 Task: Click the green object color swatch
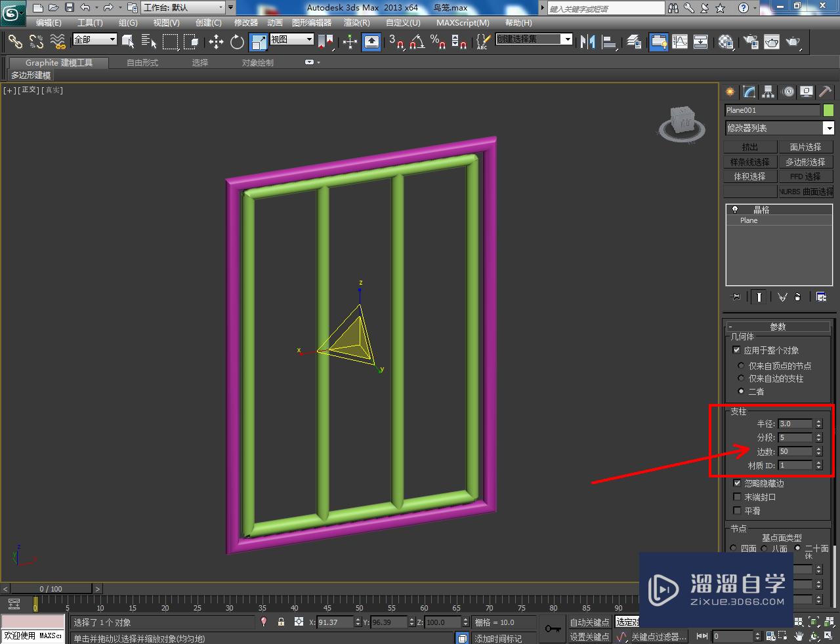tap(829, 110)
